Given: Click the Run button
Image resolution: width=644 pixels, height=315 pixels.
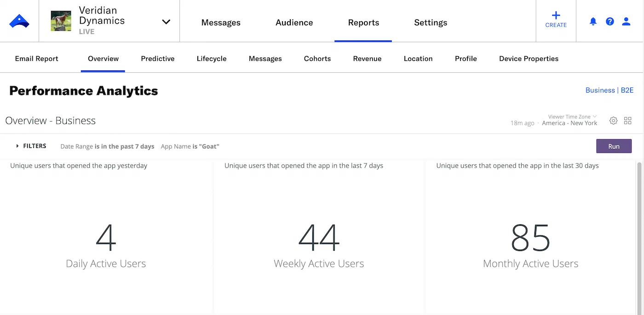Looking at the screenshot, I should (614, 146).
